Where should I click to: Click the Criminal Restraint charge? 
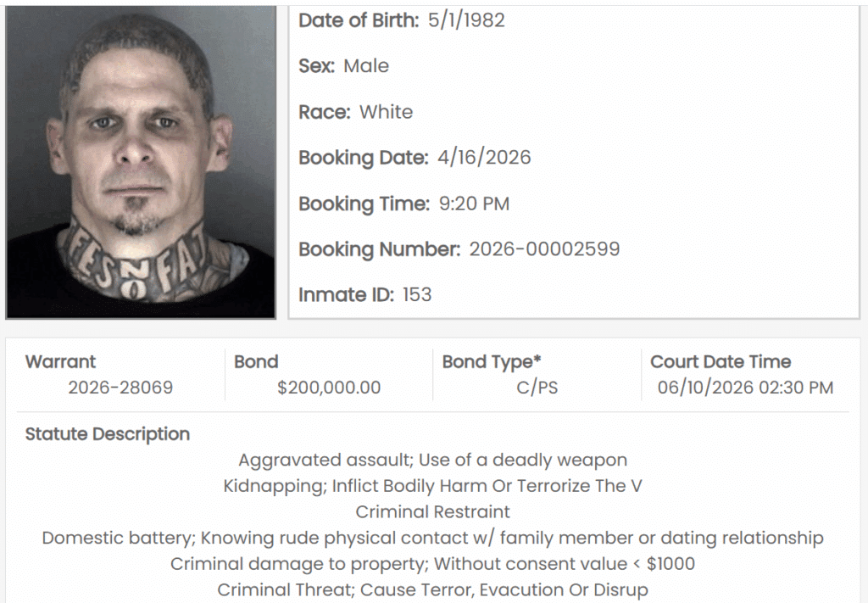coord(433,511)
